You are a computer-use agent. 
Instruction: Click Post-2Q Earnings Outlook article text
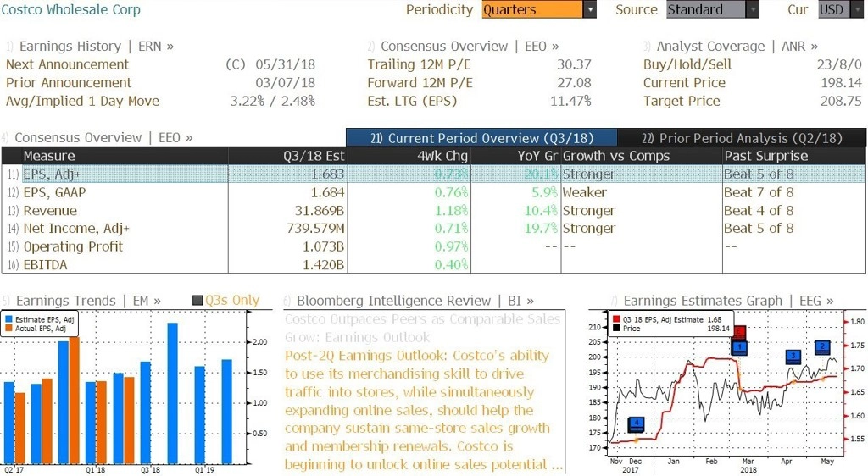(424, 410)
